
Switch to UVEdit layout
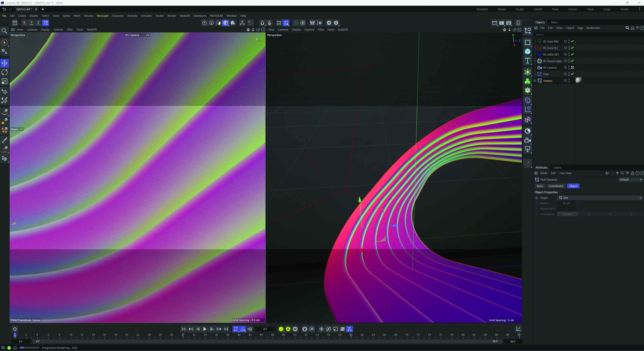click(538, 9)
